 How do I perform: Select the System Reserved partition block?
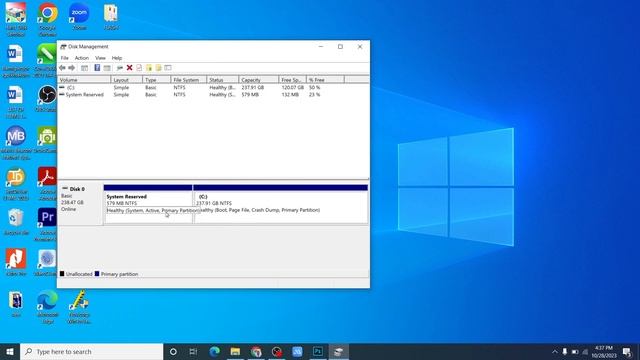pyautogui.click(x=148, y=204)
